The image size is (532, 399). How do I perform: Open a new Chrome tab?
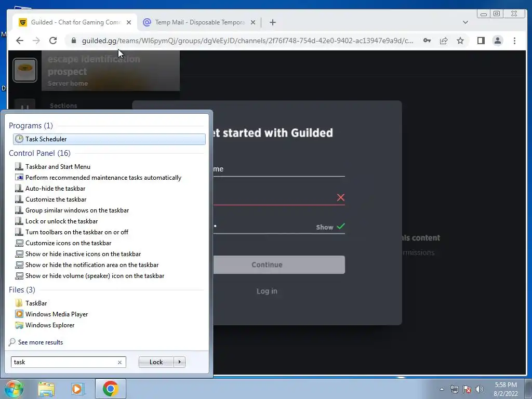pyautogui.click(x=272, y=22)
